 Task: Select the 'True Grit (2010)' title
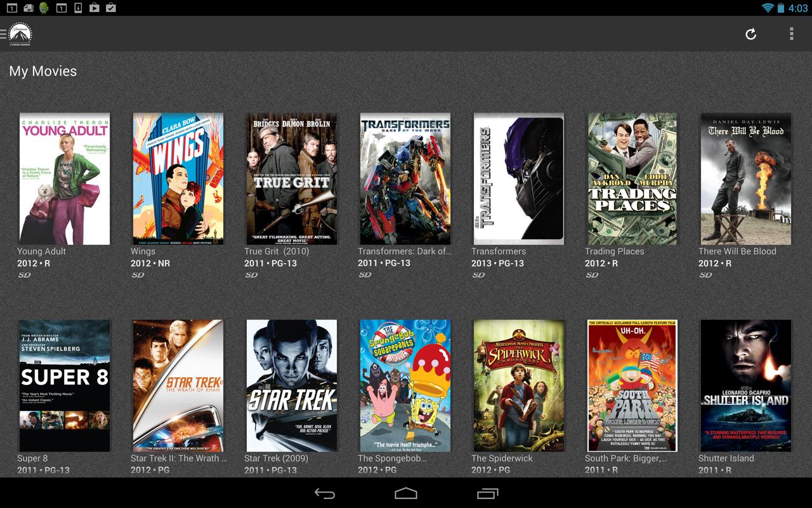(x=277, y=251)
